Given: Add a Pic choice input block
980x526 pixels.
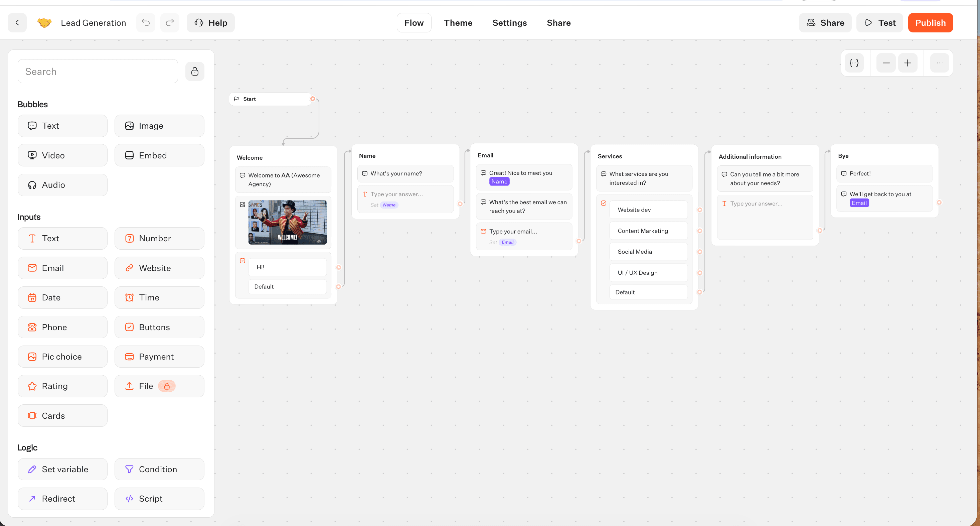Looking at the screenshot, I should tap(62, 357).
